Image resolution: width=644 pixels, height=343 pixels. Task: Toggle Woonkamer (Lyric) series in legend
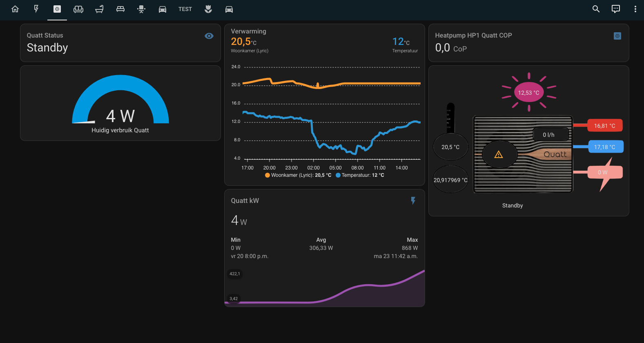point(298,175)
